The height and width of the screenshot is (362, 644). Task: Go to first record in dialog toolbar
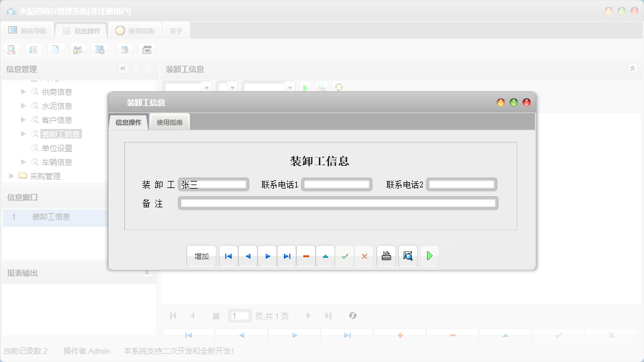[x=228, y=256]
